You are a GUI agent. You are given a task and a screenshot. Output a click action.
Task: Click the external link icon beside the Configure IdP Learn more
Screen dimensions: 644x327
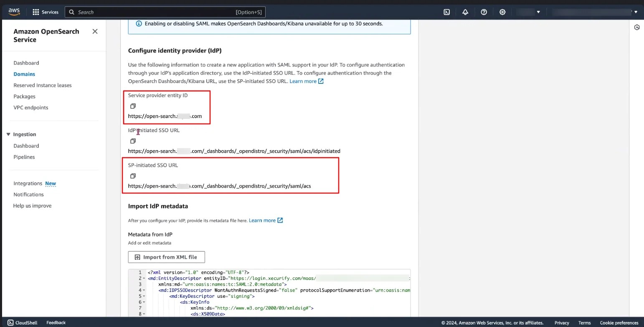click(x=321, y=81)
